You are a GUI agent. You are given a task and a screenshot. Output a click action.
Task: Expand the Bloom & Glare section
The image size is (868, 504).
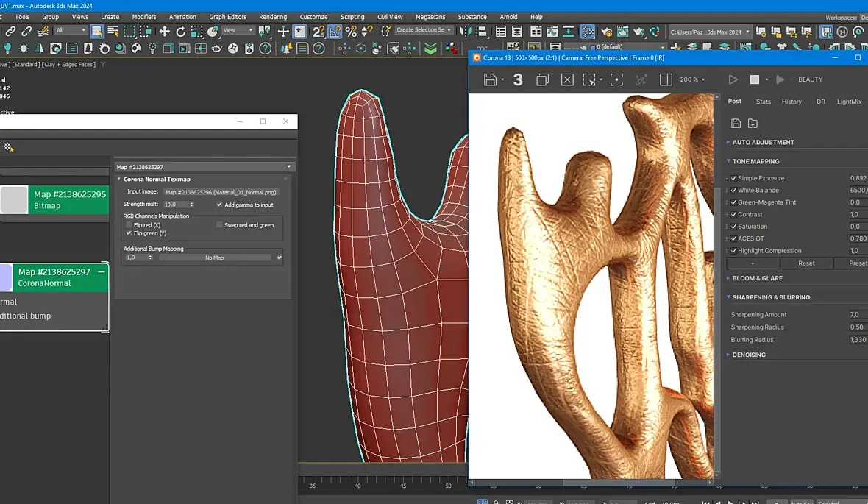pos(757,278)
